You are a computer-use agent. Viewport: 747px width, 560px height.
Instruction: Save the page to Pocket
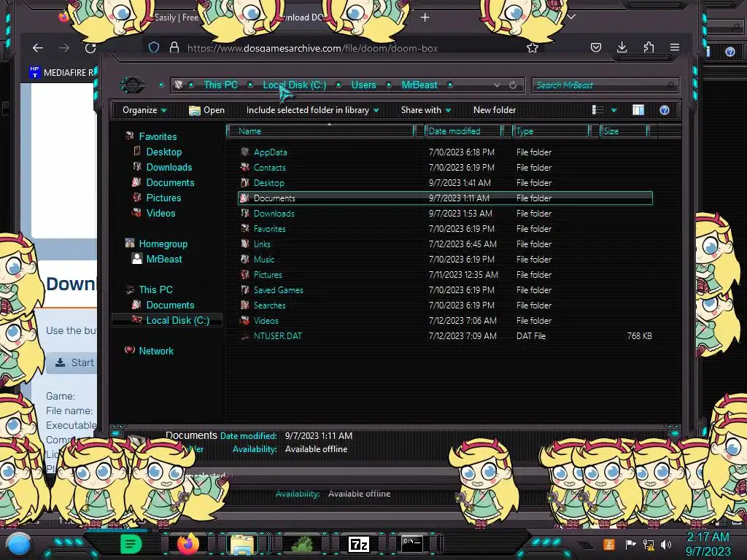pyautogui.click(x=595, y=47)
